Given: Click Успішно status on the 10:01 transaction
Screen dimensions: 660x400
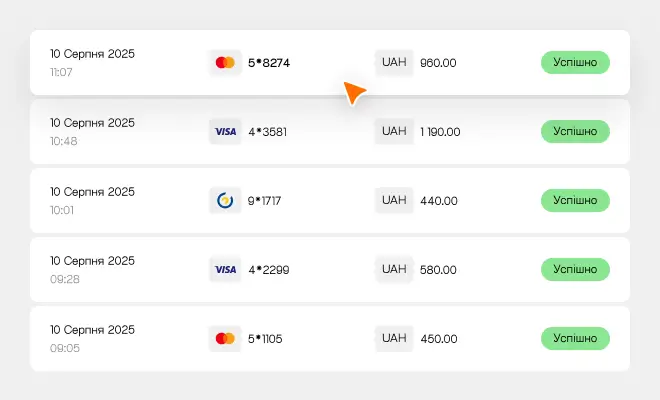Looking at the screenshot, I should coord(575,200).
